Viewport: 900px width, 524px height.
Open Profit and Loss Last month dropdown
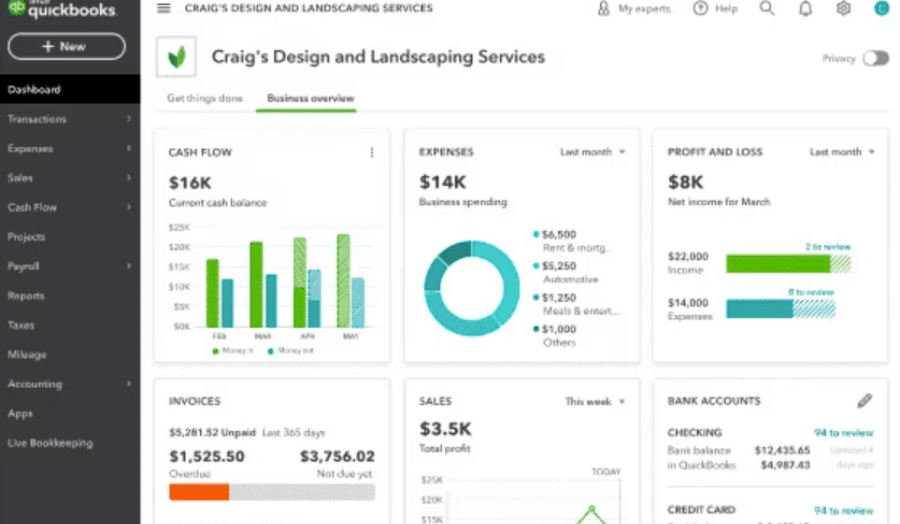point(842,152)
